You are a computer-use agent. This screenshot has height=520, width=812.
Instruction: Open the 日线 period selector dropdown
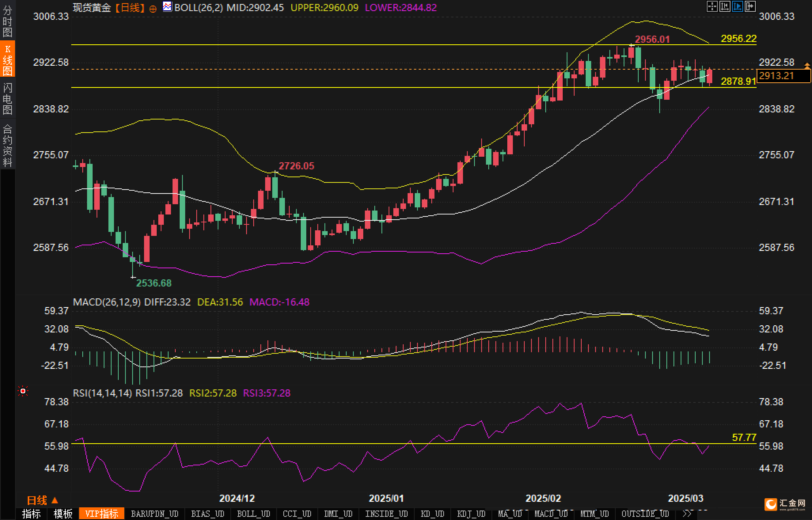point(42,500)
